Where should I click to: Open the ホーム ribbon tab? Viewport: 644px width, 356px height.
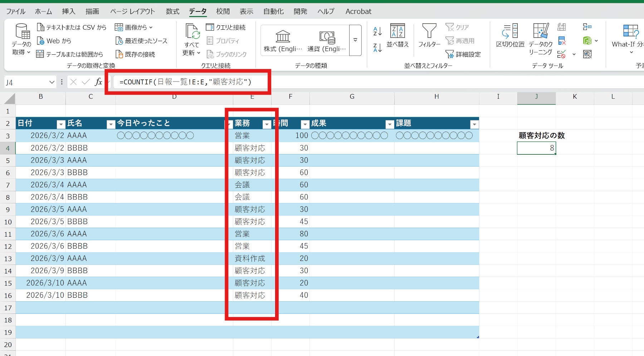pos(43,11)
